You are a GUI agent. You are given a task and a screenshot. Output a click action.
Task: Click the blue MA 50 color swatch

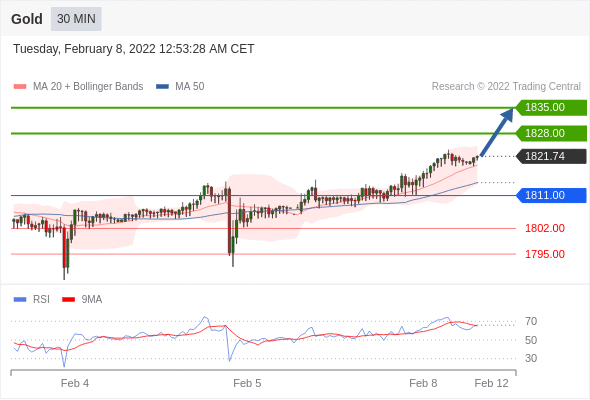(162, 87)
